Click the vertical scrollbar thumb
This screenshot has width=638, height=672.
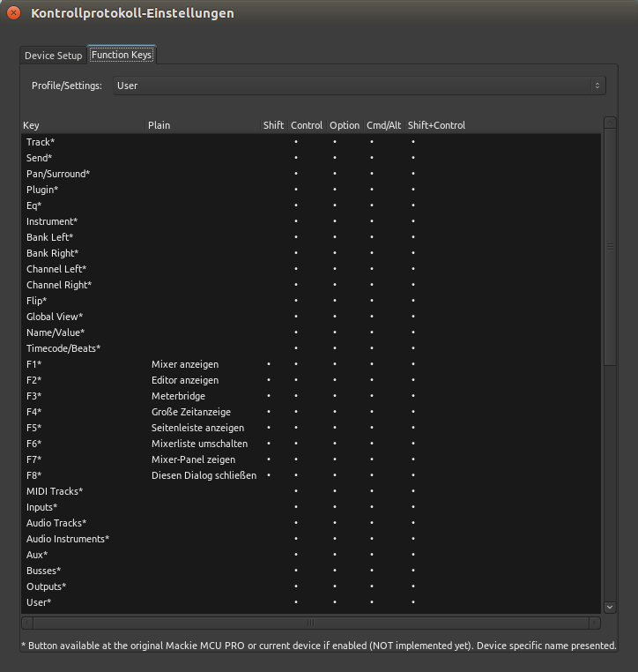pos(610,247)
